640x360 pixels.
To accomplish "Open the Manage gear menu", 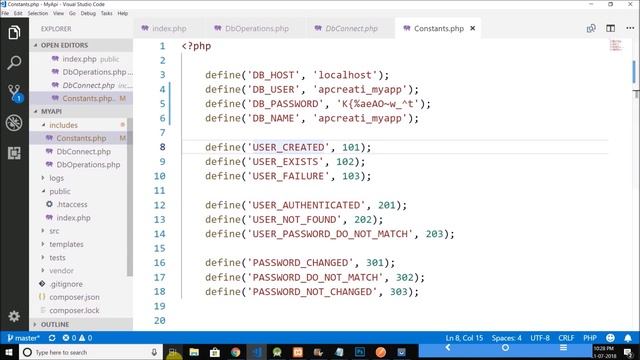I will pyautogui.click(x=14, y=316).
